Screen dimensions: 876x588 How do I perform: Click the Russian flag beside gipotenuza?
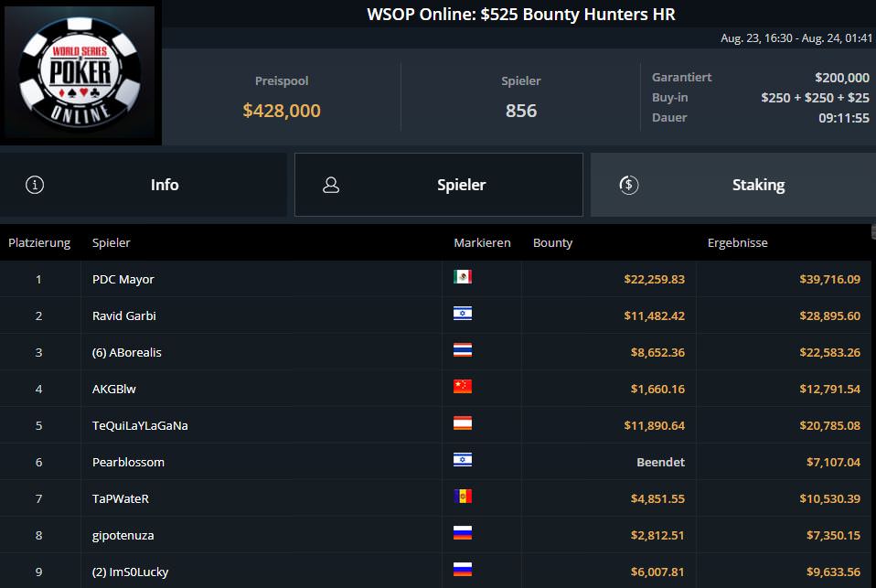[463, 532]
